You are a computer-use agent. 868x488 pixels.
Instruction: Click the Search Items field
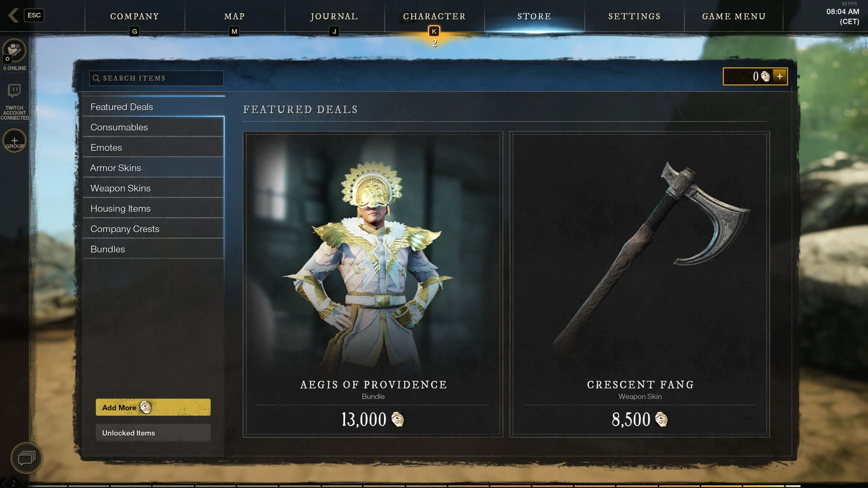156,78
